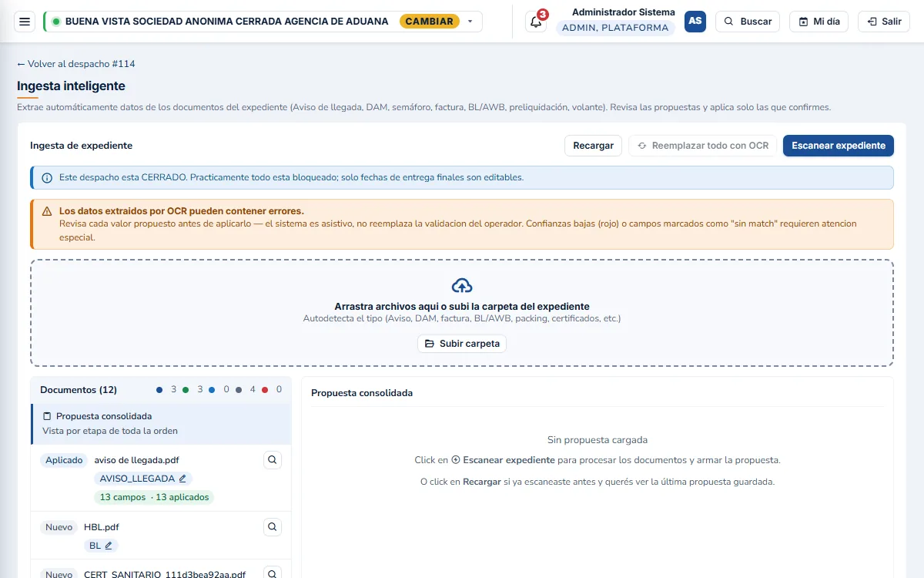Click the Propuesta consolidada panel heading
Image resolution: width=924 pixels, height=578 pixels.
362,393
